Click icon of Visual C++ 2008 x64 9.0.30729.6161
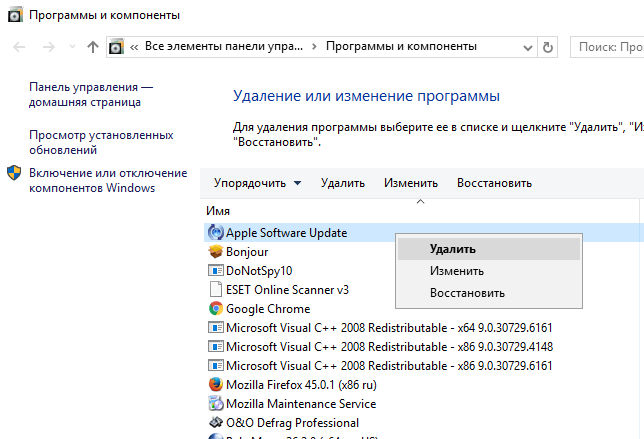This screenshot has height=439, width=644. (x=216, y=327)
